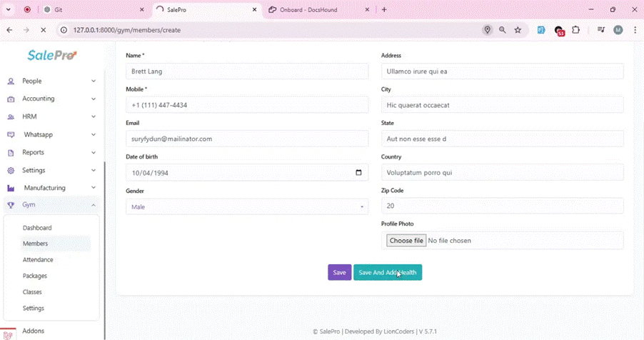Click Choose file for Profile Photo

point(406,241)
